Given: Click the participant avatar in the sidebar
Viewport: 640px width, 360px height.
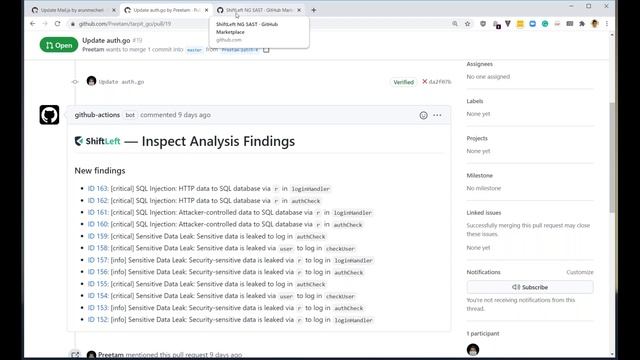Looking at the screenshot, I should 473,350.
